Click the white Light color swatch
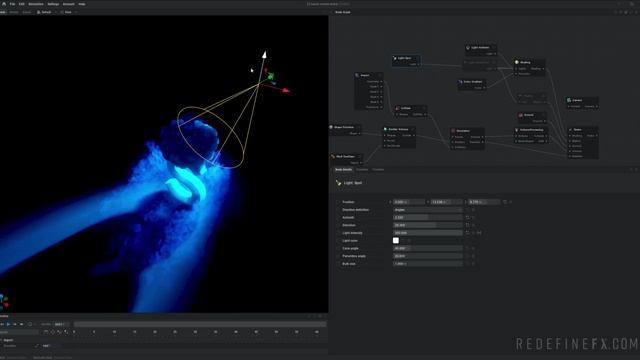 point(396,240)
